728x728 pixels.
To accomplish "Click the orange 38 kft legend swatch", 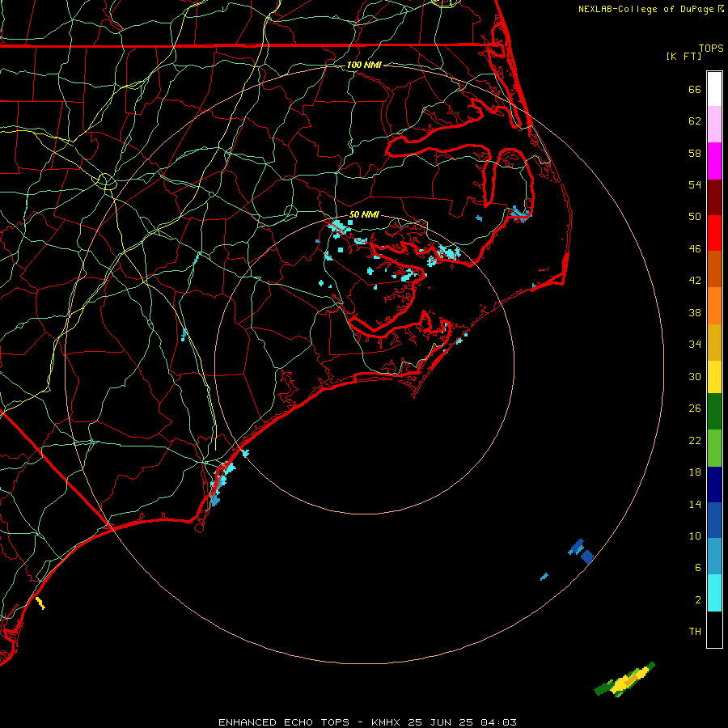I will 714,306.
